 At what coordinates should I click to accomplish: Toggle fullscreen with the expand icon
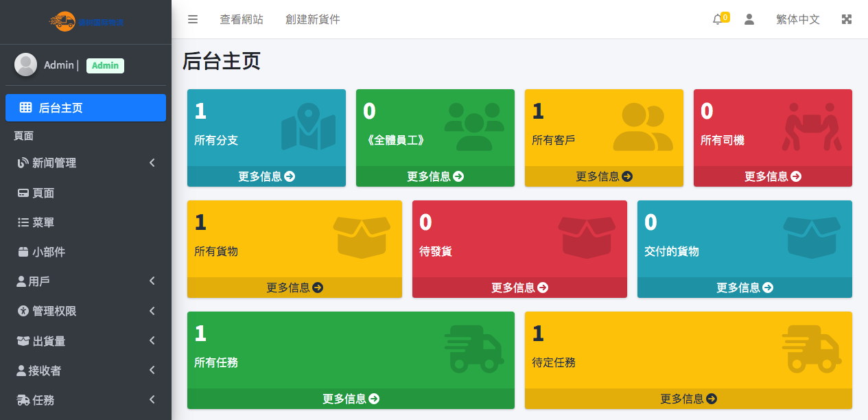(x=847, y=20)
